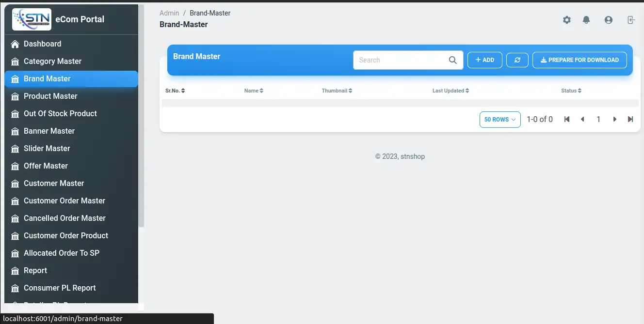This screenshot has width=644, height=324.
Task: Open the 50 ROWS dropdown
Action: click(499, 120)
